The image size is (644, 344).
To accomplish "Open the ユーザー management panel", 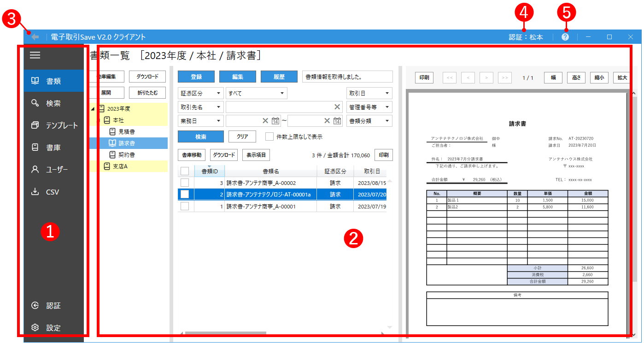I will point(52,169).
